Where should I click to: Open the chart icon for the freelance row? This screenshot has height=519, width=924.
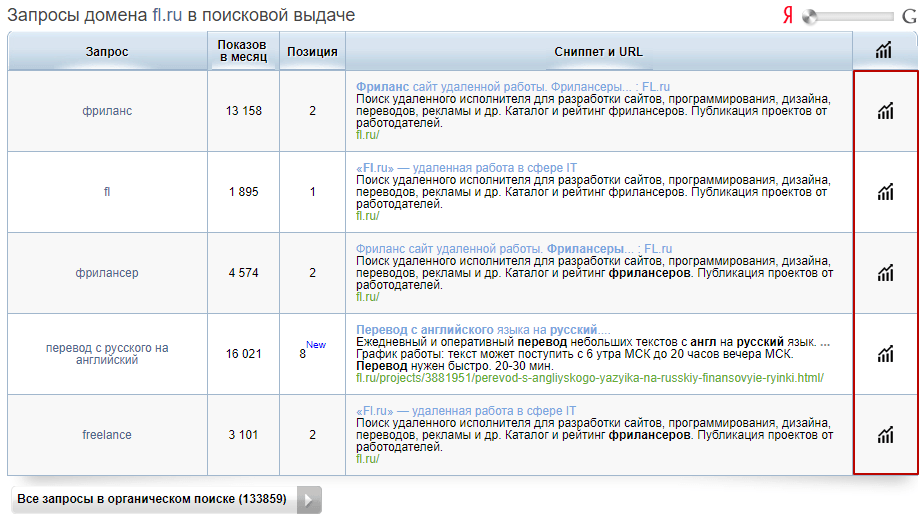tap(885, 435)
